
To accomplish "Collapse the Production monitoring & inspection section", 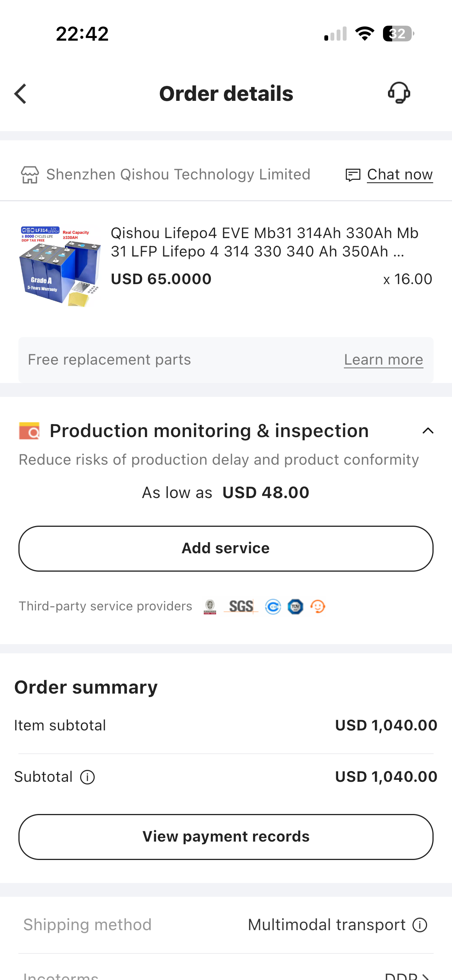I will [x=428, y=431].
